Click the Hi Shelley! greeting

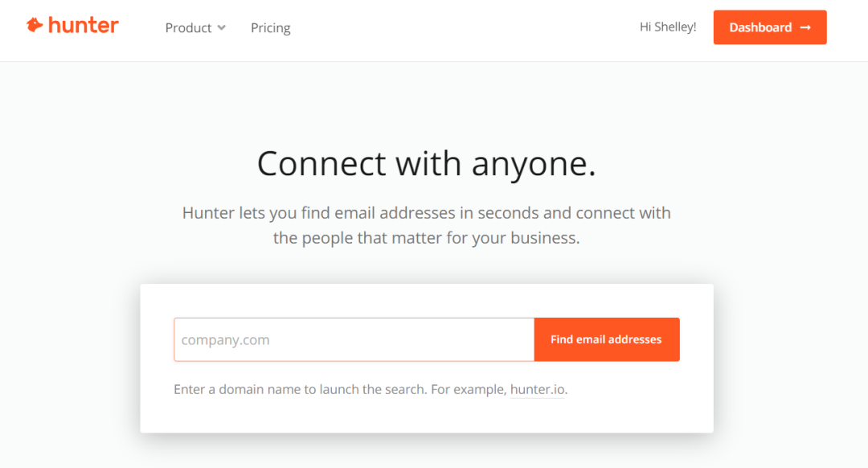668,27
